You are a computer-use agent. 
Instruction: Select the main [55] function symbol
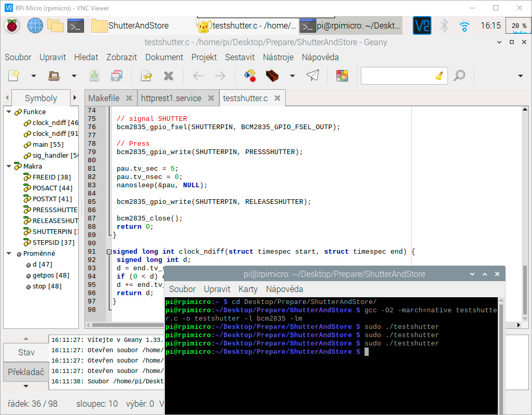coord(48,144)
